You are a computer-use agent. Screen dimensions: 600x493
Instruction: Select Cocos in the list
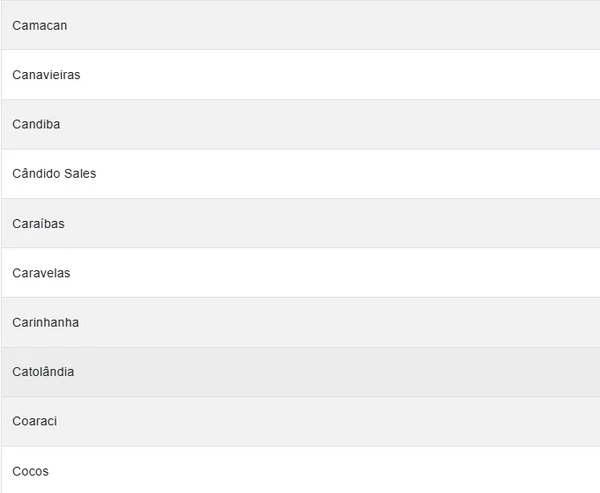[300, 470]
